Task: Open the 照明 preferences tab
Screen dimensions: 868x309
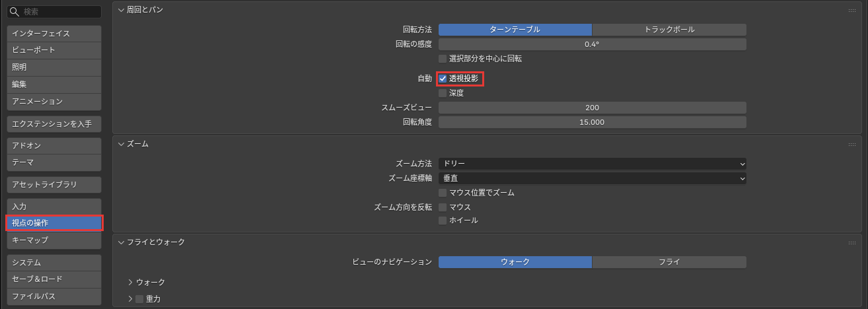Action: (54, 67)
